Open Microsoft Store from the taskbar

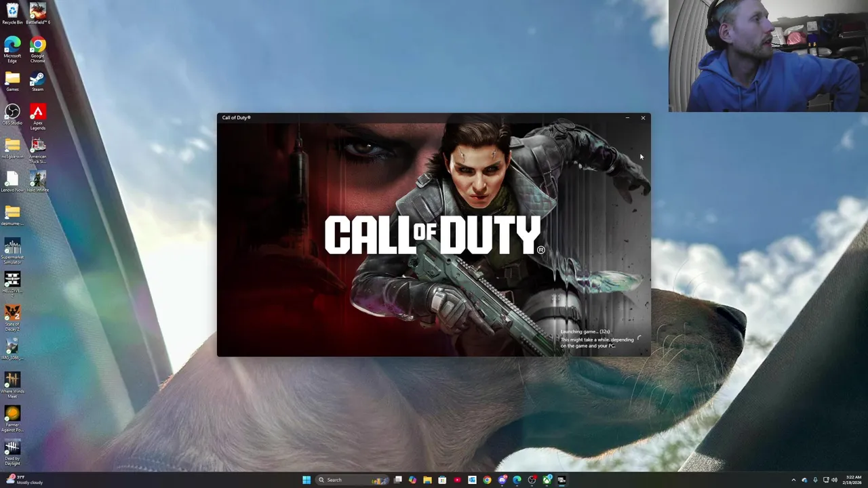[442, 480]
